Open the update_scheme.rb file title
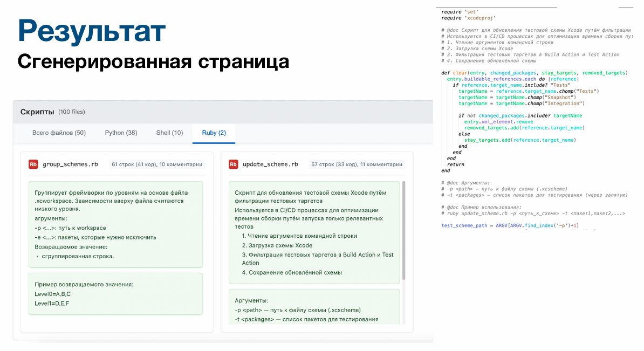 pos(270,164)
